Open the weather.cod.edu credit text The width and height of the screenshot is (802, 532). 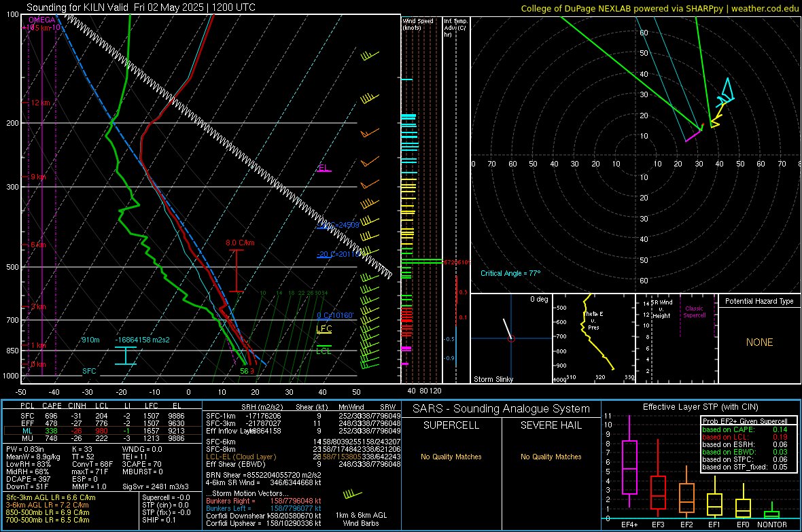click(x=659, y=8)
